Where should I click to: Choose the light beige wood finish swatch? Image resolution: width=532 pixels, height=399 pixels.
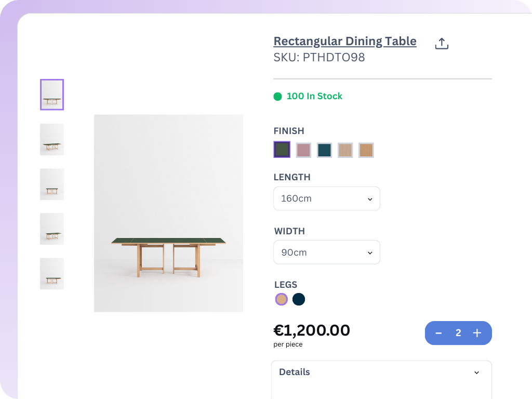tap(345, 150)
